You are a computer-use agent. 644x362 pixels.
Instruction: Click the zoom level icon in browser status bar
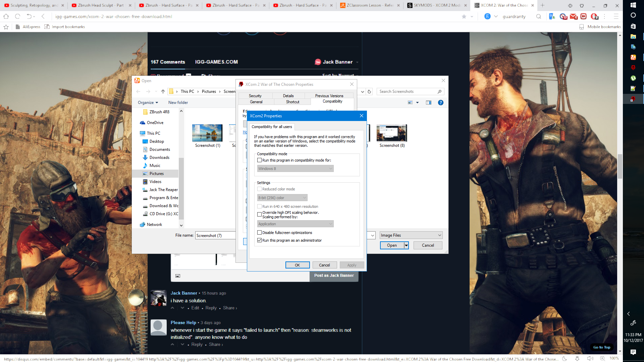pyautogui.click(x=602, y=358)
